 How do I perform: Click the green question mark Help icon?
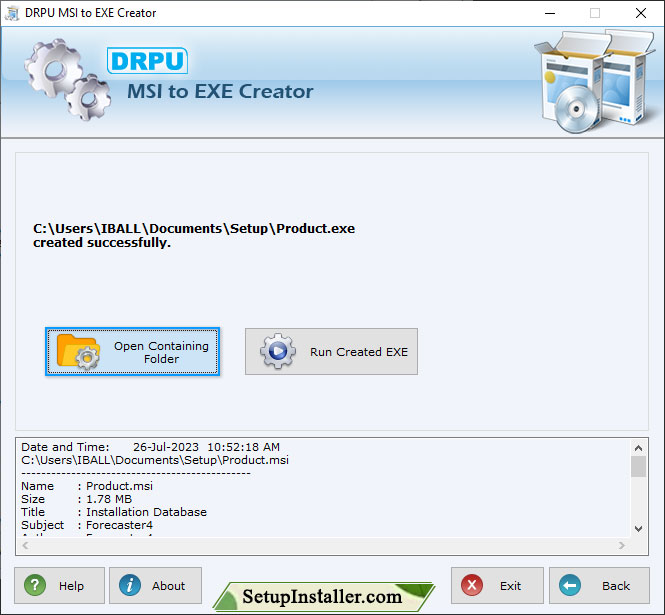tap(35, 585)
